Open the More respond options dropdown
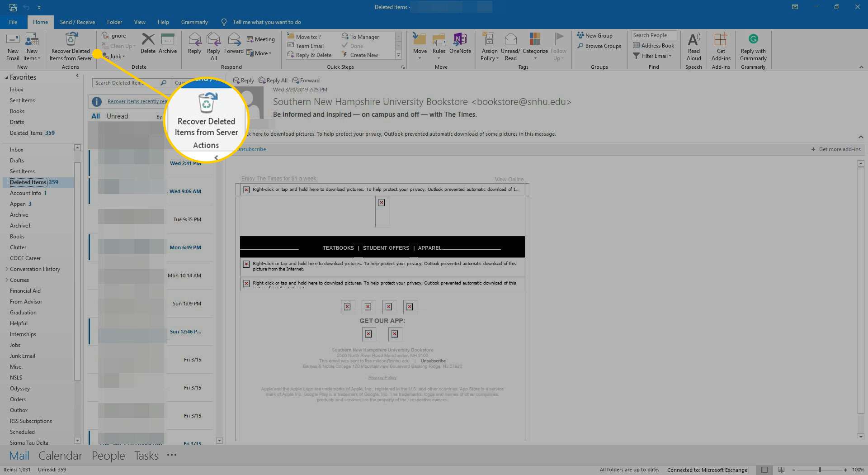 coord(259,53)
